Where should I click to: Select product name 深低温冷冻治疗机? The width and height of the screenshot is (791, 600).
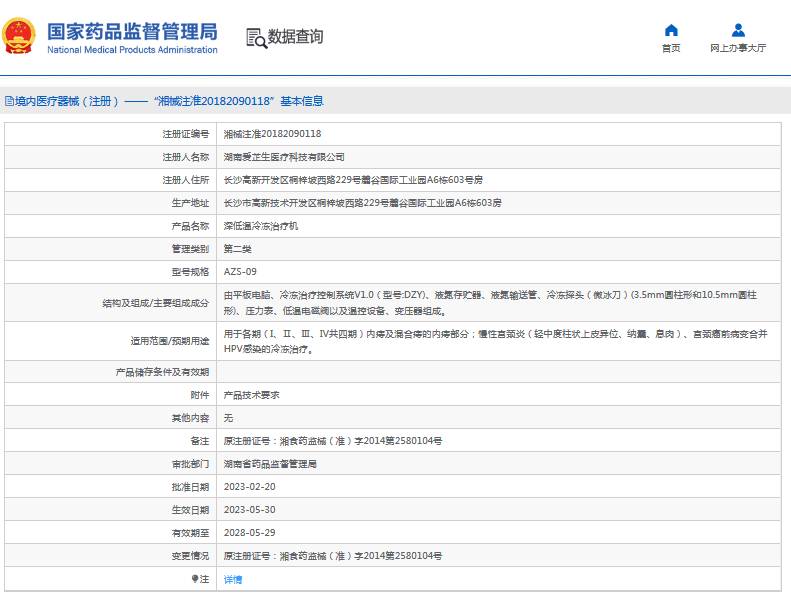261,226
